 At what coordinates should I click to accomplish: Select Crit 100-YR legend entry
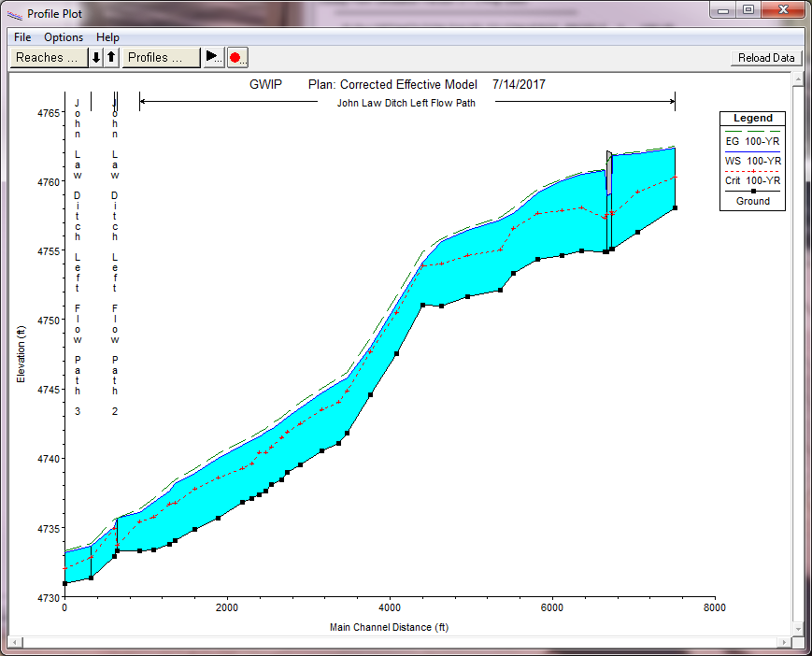(x=752, y=180)
